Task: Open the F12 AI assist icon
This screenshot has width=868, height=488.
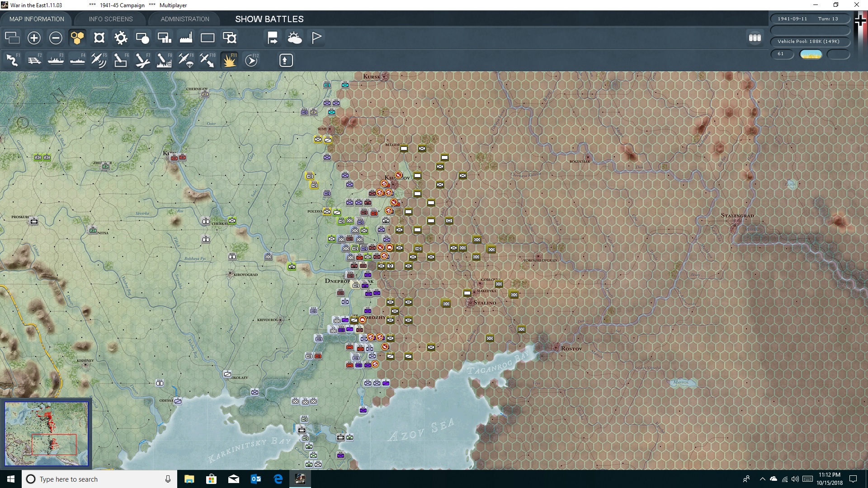Action: point(252,60)
